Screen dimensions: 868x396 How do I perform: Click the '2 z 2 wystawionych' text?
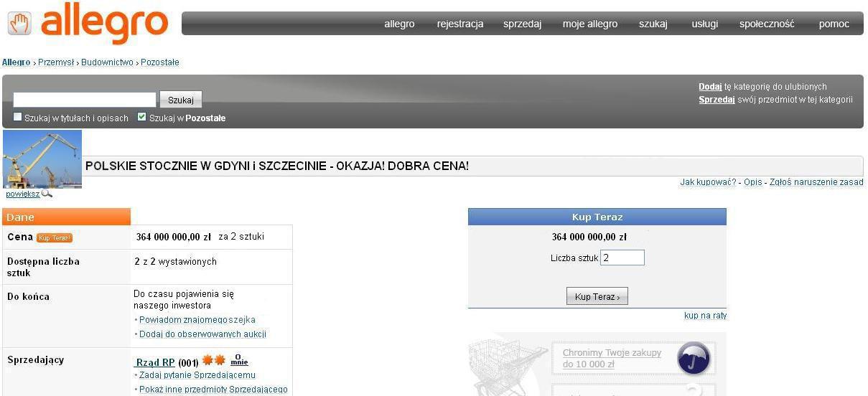(x=175, y=262)
